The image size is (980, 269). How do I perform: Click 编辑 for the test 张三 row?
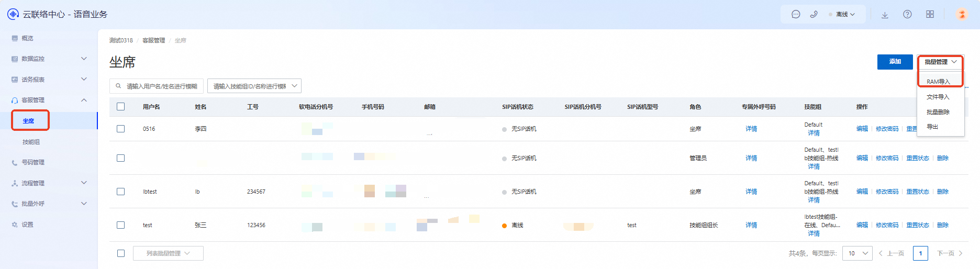(862, 225)
